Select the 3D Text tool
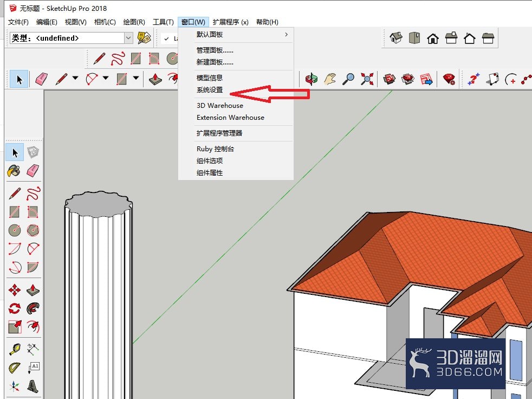The image size is (532, 399). pyautogui.click(x=33, y=386)
